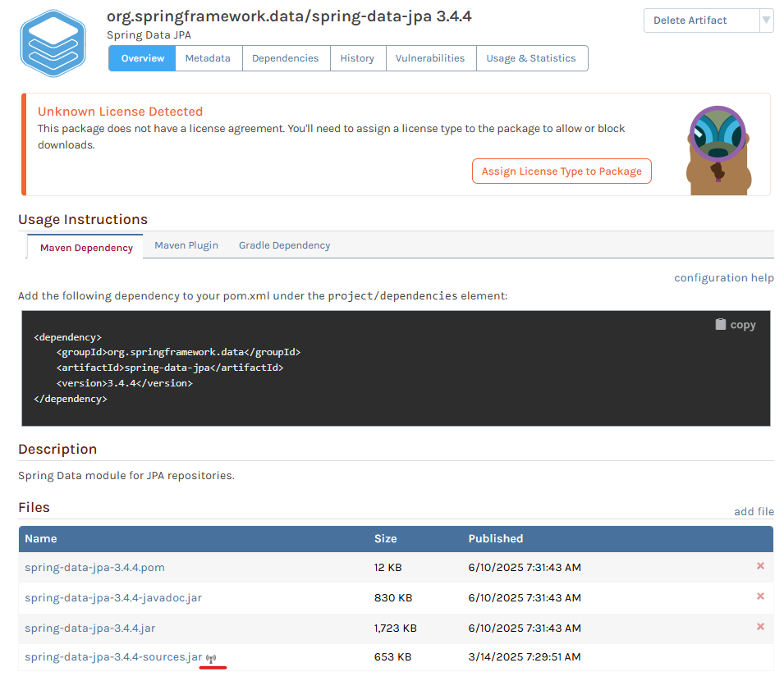Click the remote antenna icon beside sources.jar
This screenshot has width=784, height=681.
point(211,659)
